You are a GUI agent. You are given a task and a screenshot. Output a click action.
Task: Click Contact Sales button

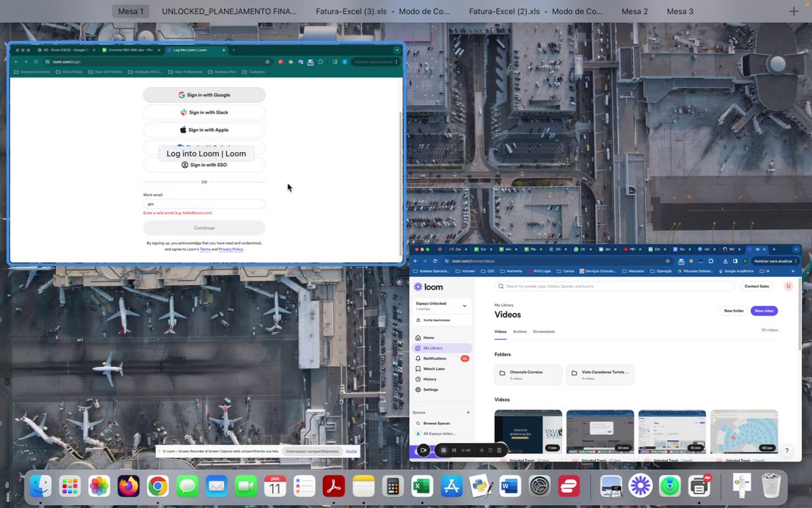click(756, 286)
